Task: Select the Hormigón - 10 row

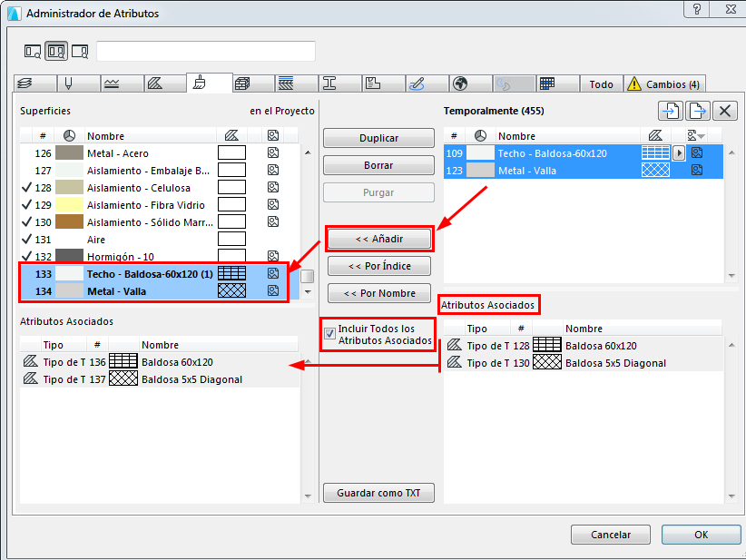Action: point(160,257)
